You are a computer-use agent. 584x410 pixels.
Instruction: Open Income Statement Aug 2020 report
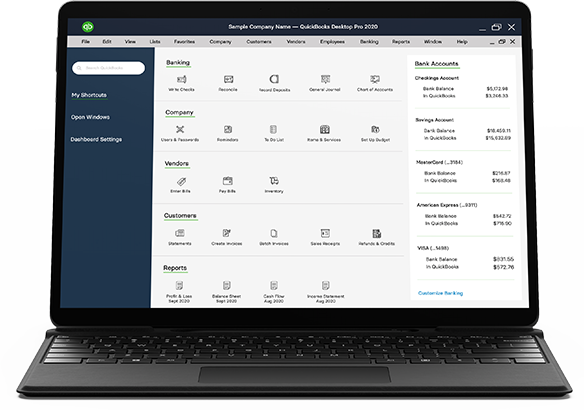[x=326, y=286]
